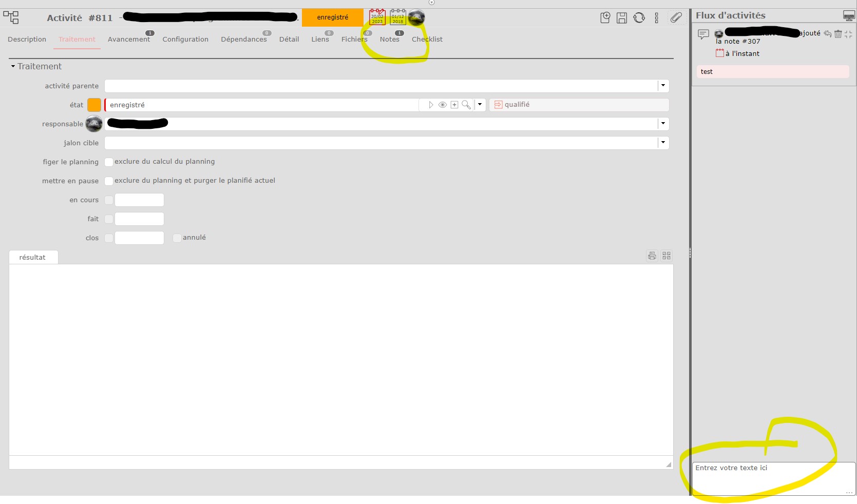Tick 'exclure du calcul du planning' checkbox
This screenshot has width=857, height=504.
109,162
